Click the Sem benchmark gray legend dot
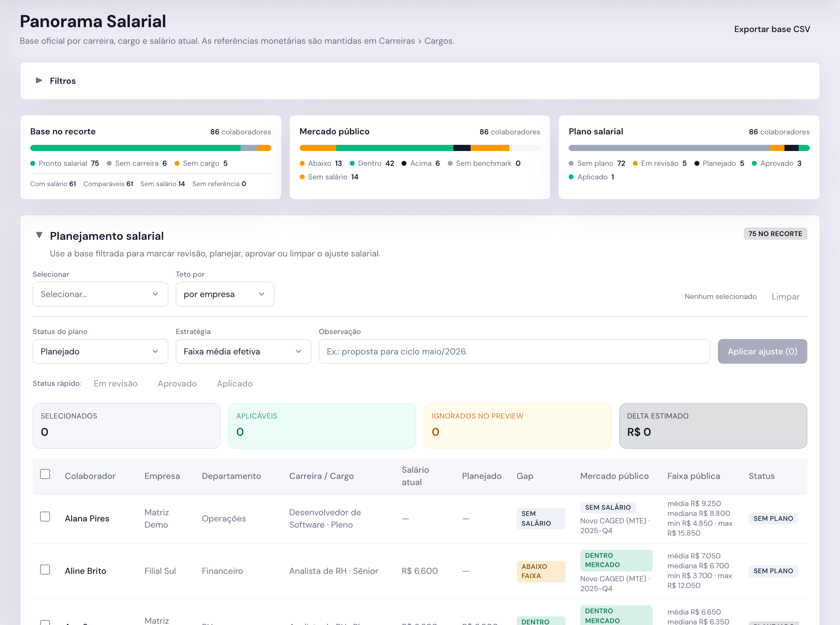Viewport: 840px width, 625px height. 450,163
